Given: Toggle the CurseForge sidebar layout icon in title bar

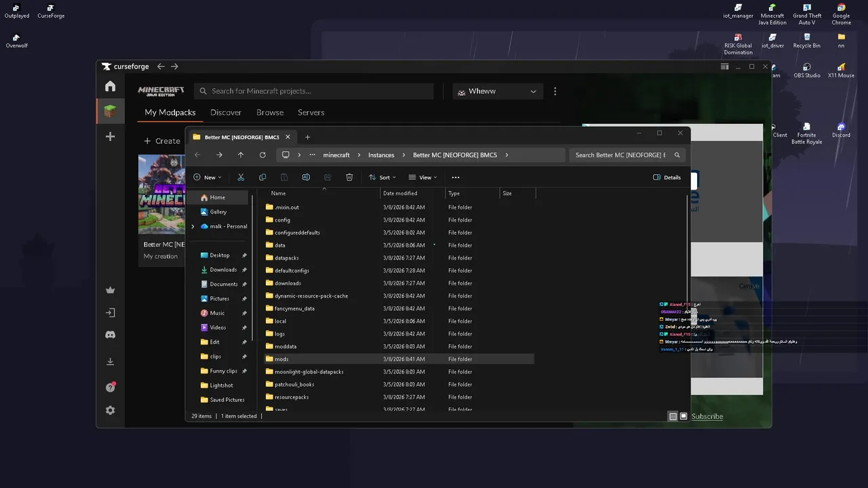Looking at the screenshot, I should pos(724,66).
